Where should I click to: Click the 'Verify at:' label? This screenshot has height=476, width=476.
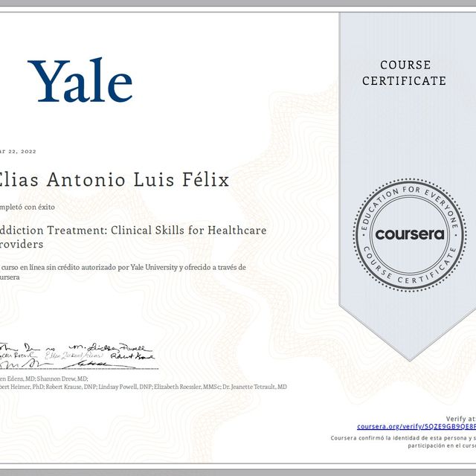(461, 419)
